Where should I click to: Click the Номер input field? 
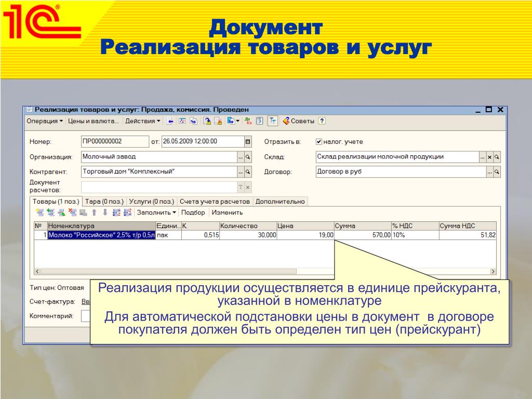(115, 141)
